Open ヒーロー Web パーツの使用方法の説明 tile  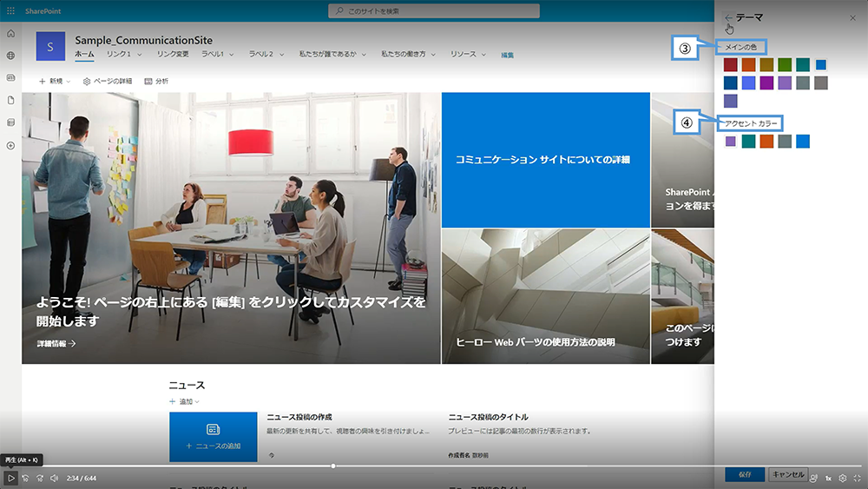546,296
